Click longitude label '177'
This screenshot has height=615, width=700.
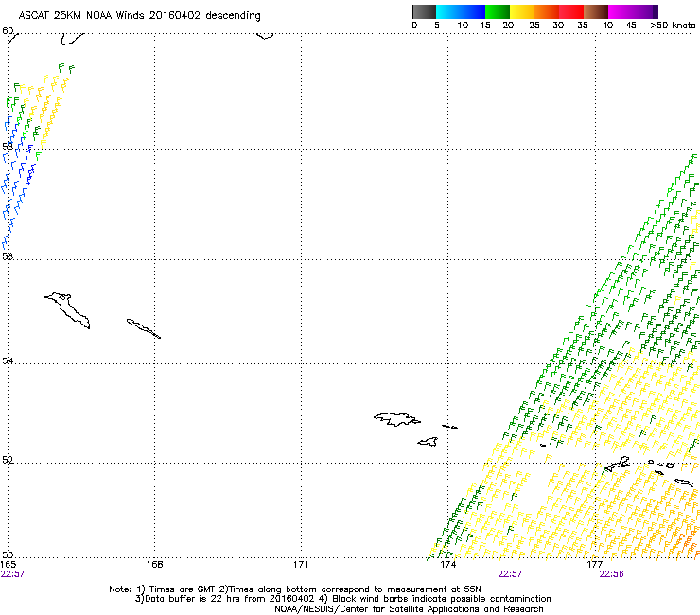pyautogui.click(x=595, y=565)
